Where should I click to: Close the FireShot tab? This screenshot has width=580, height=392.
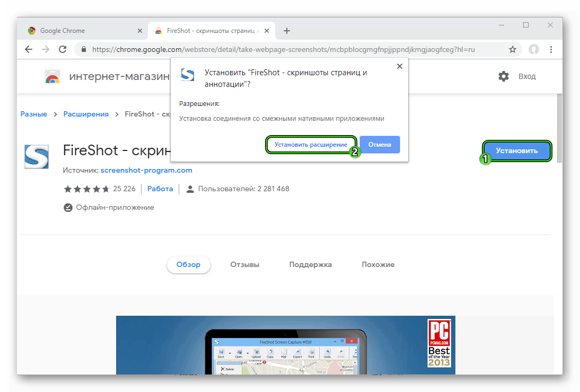pos(266,31)
